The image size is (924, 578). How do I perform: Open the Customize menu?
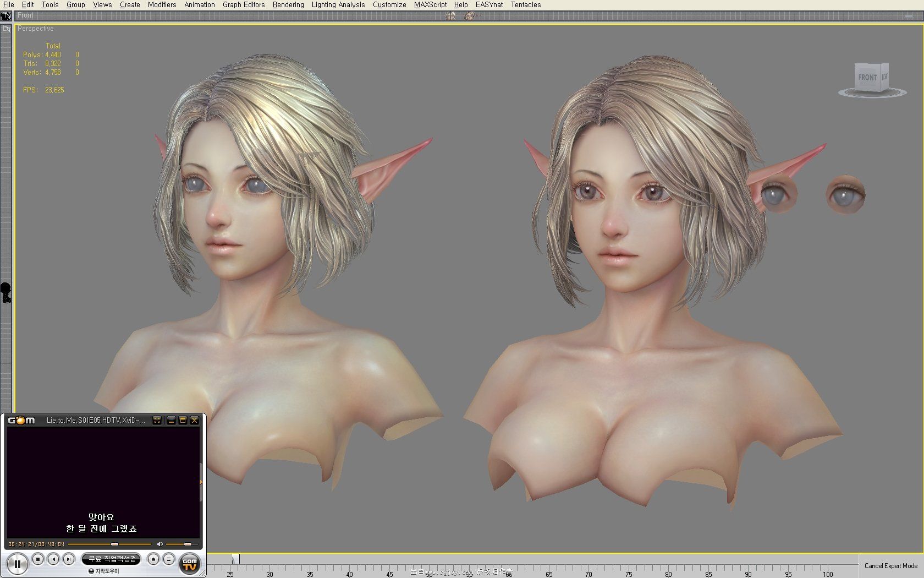(x=389, y=4)
